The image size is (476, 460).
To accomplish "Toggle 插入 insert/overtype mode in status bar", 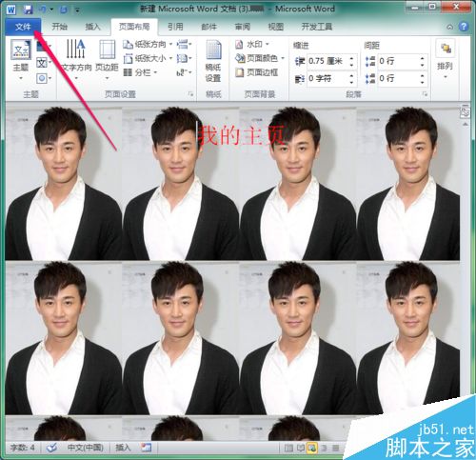I will [123, 448].
